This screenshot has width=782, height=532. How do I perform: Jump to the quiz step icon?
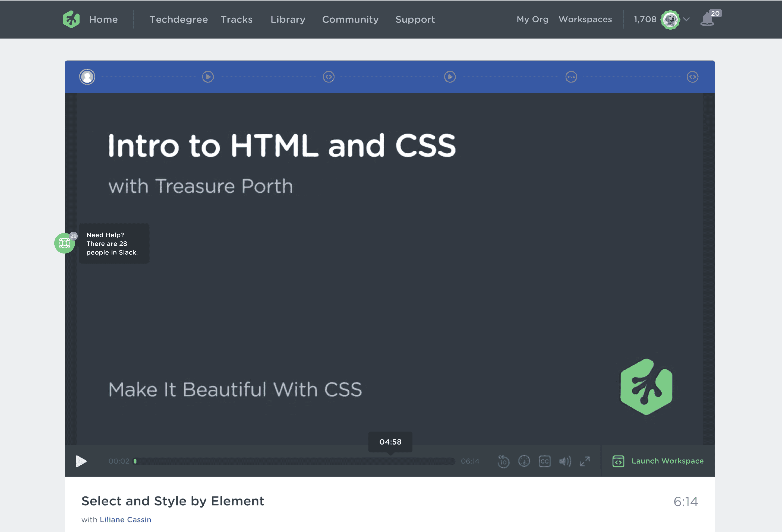[x=571, y=77]
